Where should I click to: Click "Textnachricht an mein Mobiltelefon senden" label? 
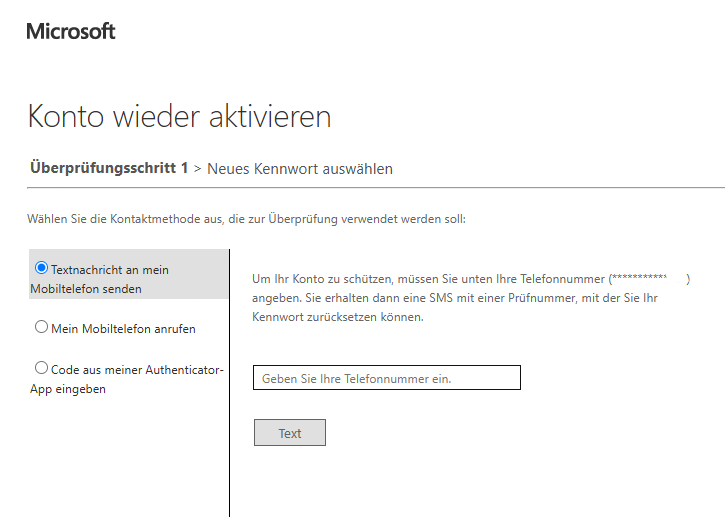tap(99, 279)
